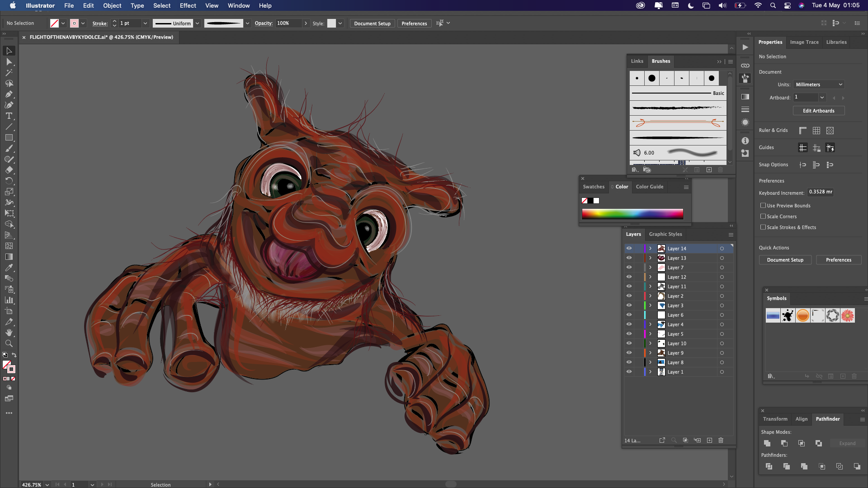
Task: Expand Layer 10 contents
Action: (651, 343)
